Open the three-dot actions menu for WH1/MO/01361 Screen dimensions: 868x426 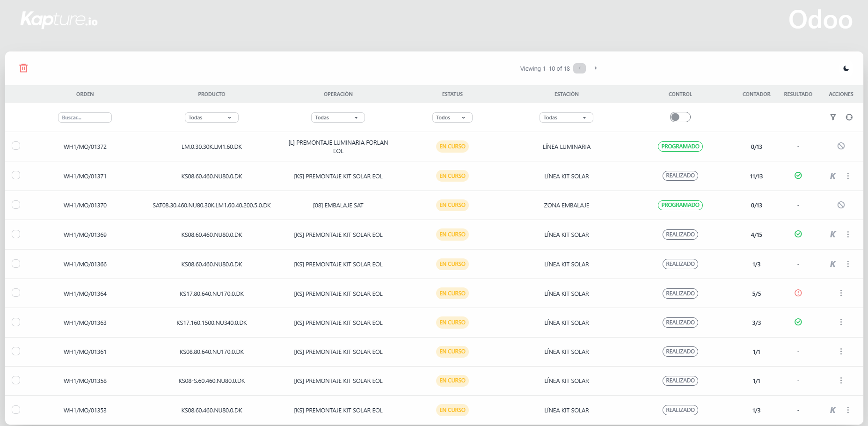(x=841, y=352)
